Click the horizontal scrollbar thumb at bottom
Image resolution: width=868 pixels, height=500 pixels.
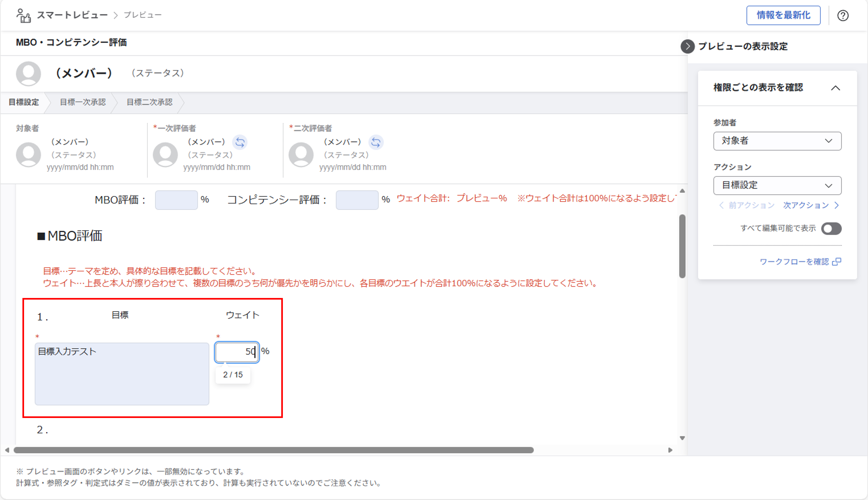pos(273,450)
